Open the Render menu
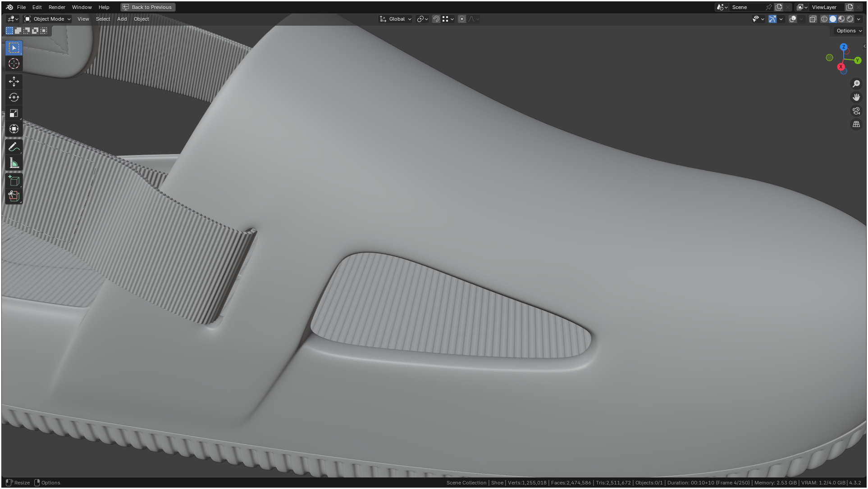 (57, 7)
